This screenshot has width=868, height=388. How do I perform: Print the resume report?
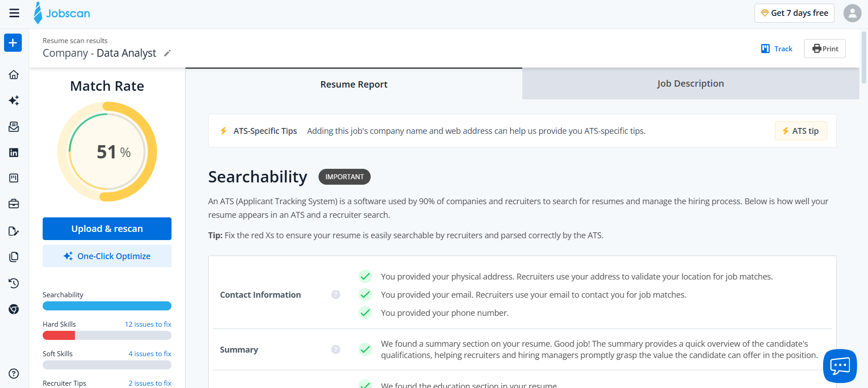click(824, 49)
